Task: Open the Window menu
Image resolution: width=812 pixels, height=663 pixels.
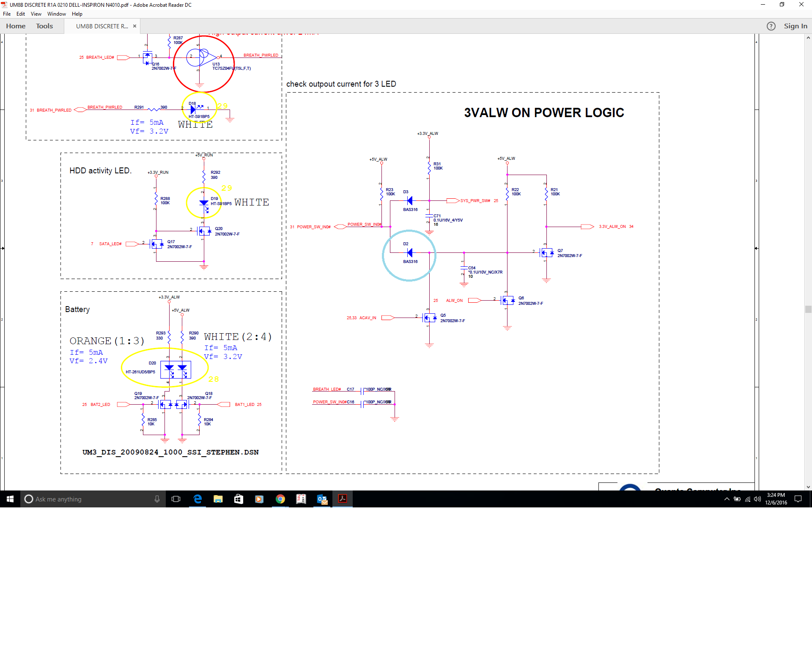Action: 57,14
